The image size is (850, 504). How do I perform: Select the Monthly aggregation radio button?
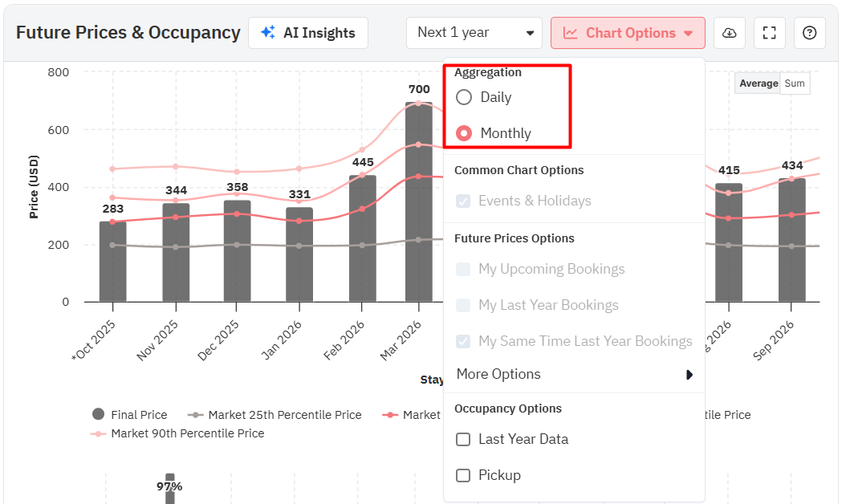tap(464, 133)
